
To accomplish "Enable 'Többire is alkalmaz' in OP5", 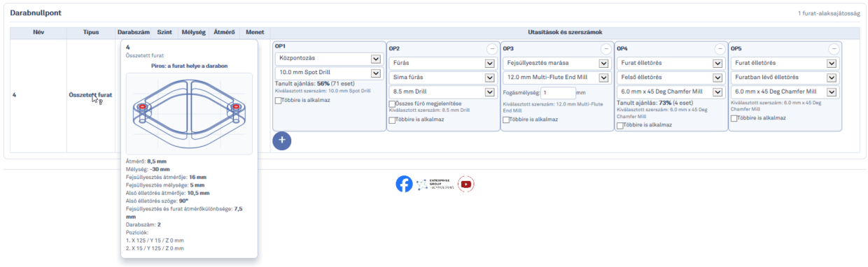I will click(x=734, y=118).
